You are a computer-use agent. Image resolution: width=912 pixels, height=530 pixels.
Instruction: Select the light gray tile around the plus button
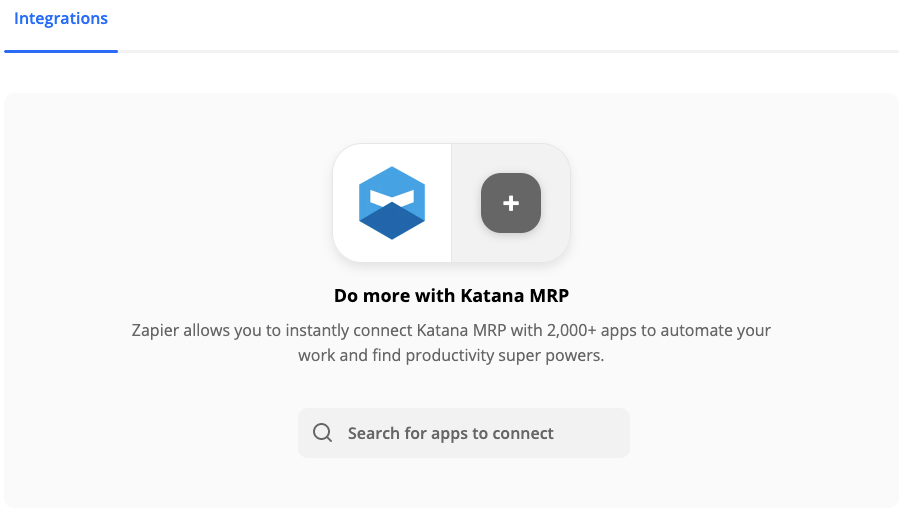[x=511, y=203]
